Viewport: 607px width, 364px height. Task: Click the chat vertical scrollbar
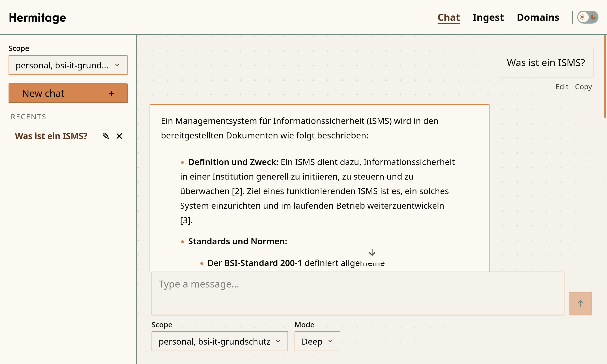pos(605,76)
